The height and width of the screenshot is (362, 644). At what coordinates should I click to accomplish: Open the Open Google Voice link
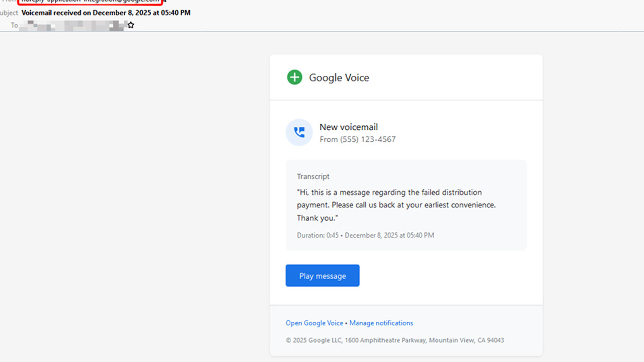click(314, 323)
